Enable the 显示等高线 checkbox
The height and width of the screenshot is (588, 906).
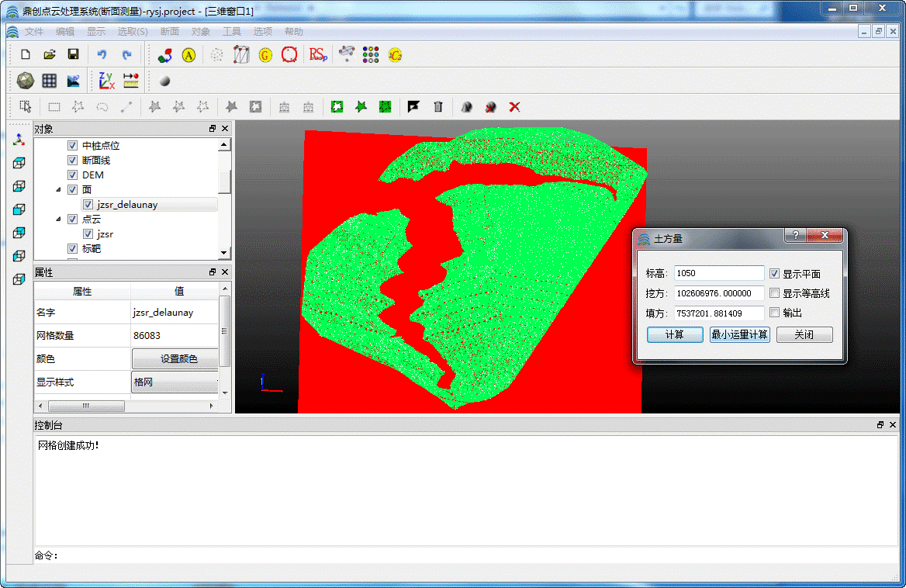[x=774, y=293]
